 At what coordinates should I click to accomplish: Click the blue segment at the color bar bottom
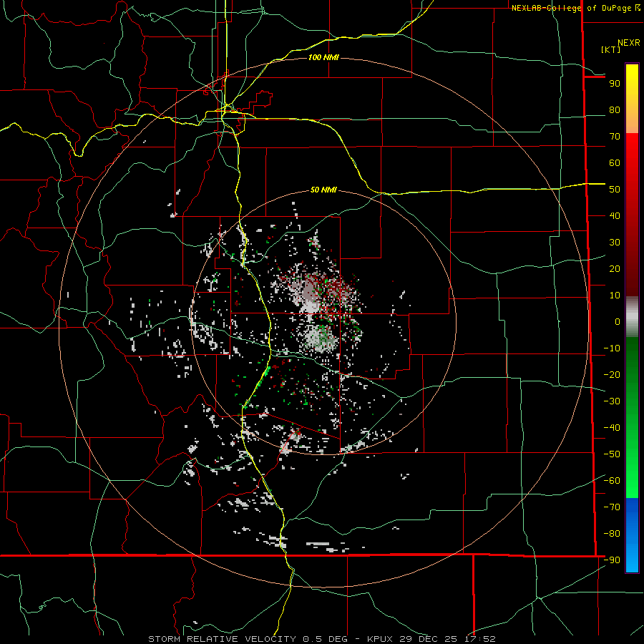point(632,535)
